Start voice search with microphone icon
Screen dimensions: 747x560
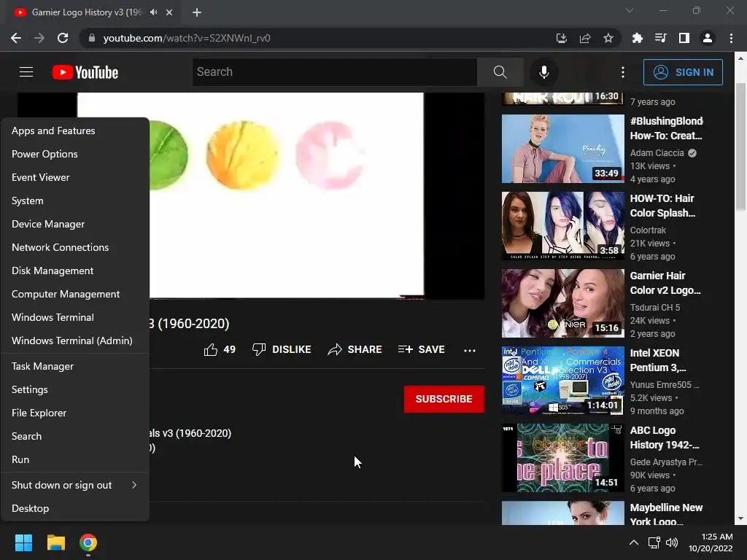pyautogui.click(x=543, y=72)
